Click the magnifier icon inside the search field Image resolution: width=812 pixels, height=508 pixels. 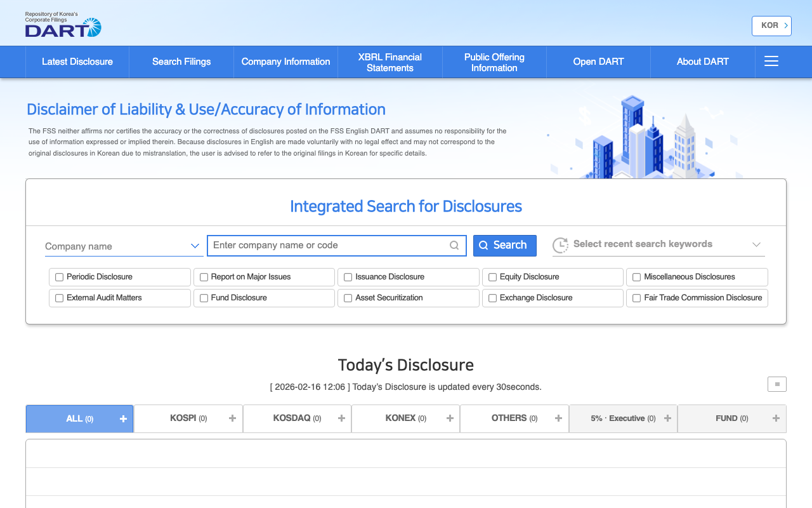pyautogui.click(x=454, y=245)
